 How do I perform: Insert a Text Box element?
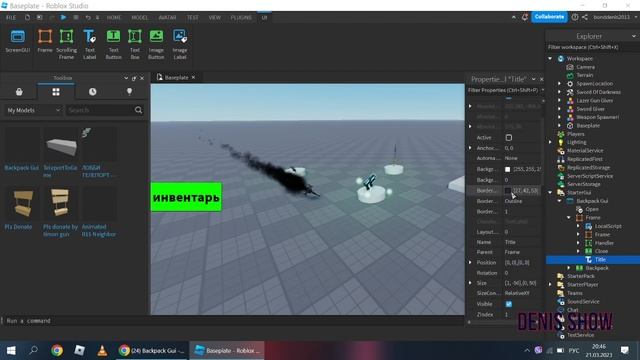coord(135,44)
